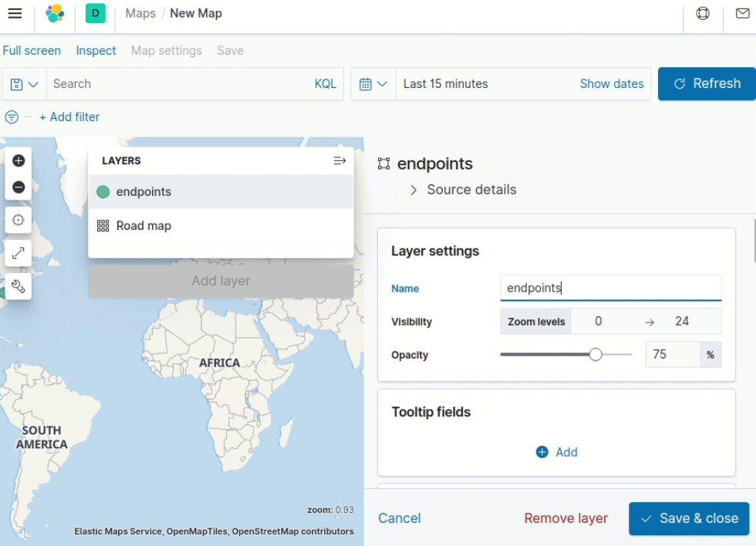Viewport: 756px width, 546px height.
Task: Switch query language via KQL
Action: [x=325, y=84]
